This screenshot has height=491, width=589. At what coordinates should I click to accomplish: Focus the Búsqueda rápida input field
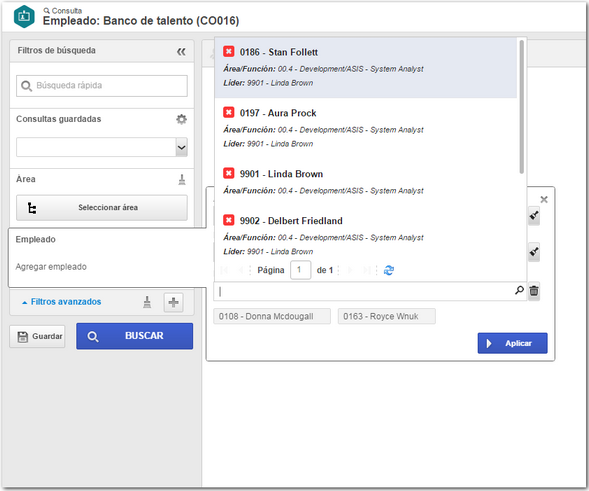click(x=102, y=86)
